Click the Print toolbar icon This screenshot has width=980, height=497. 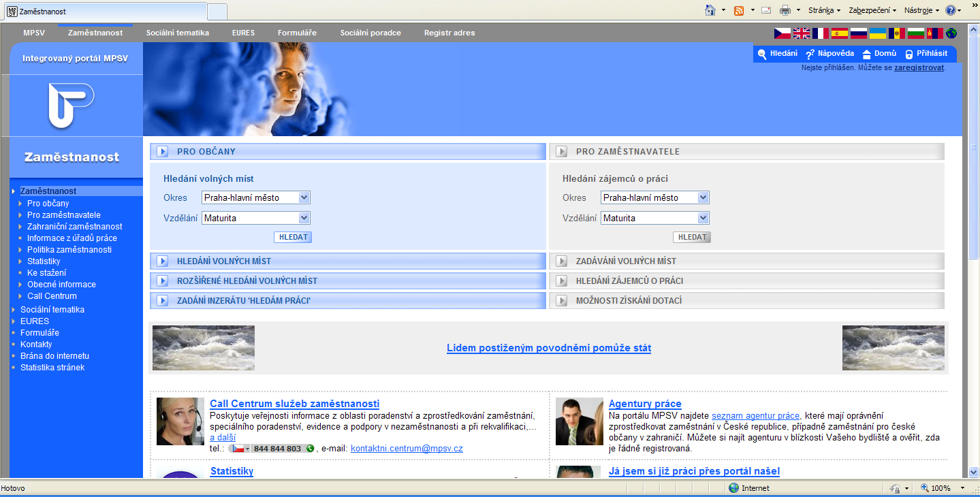click(785, 10)
